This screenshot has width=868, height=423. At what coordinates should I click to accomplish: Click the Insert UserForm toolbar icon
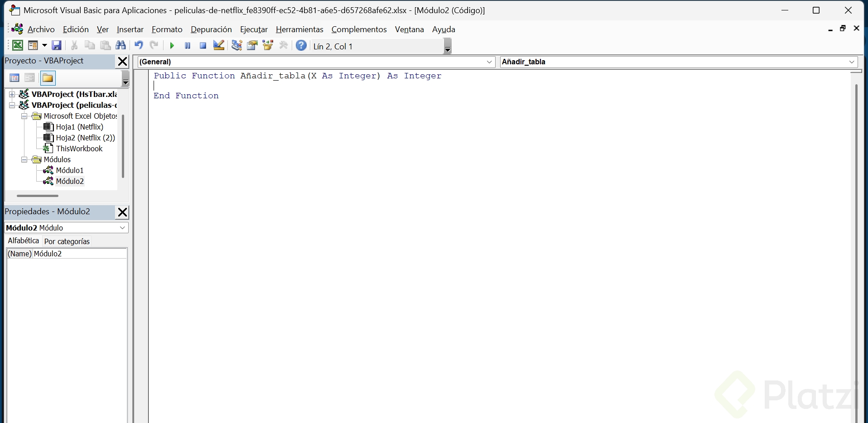(33, 45)
